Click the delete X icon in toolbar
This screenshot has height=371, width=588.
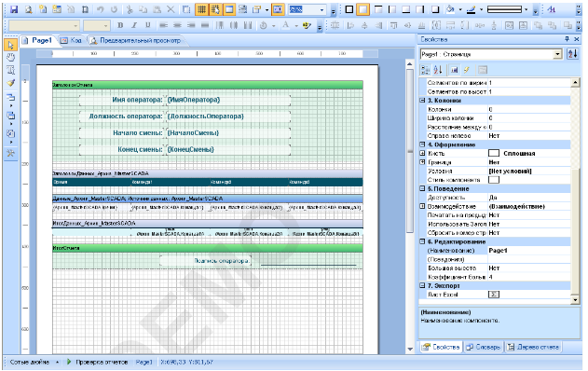pos(171,9)
